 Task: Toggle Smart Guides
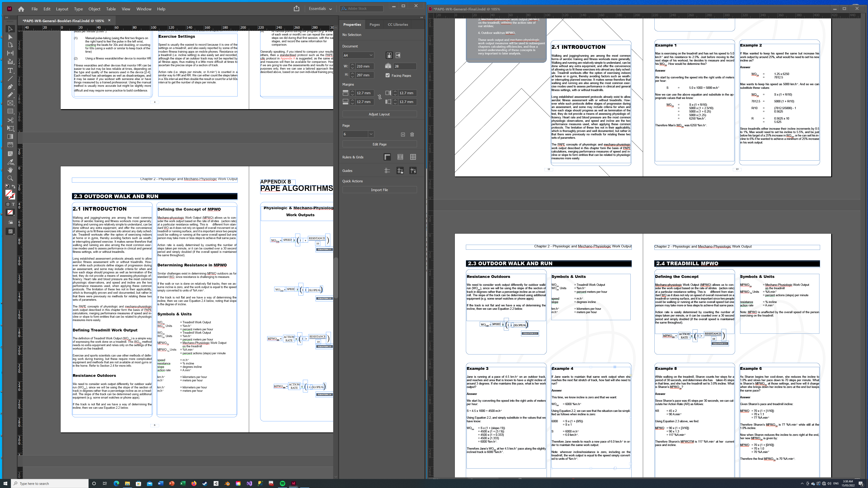point(413,171)
